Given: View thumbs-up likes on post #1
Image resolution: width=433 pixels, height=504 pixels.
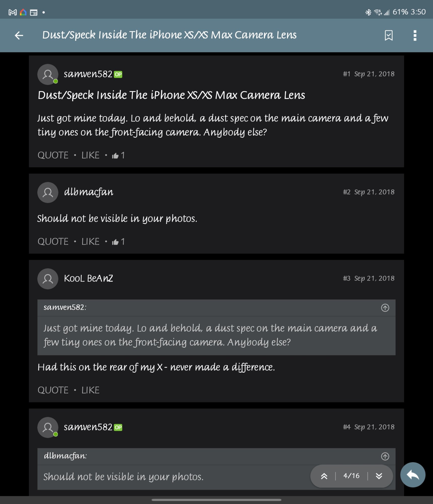Looking at the screenshot, I should [x=118, y=155].
